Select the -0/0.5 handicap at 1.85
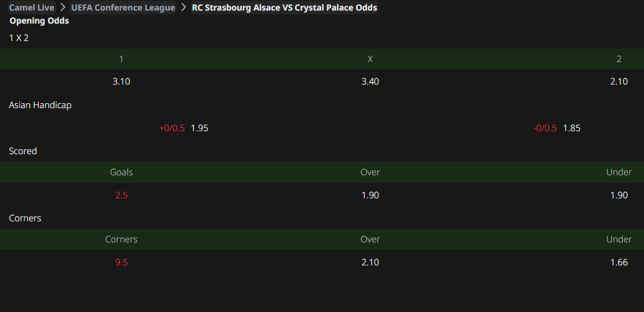This screenshot has width=644, height=312. pos(572,128)
